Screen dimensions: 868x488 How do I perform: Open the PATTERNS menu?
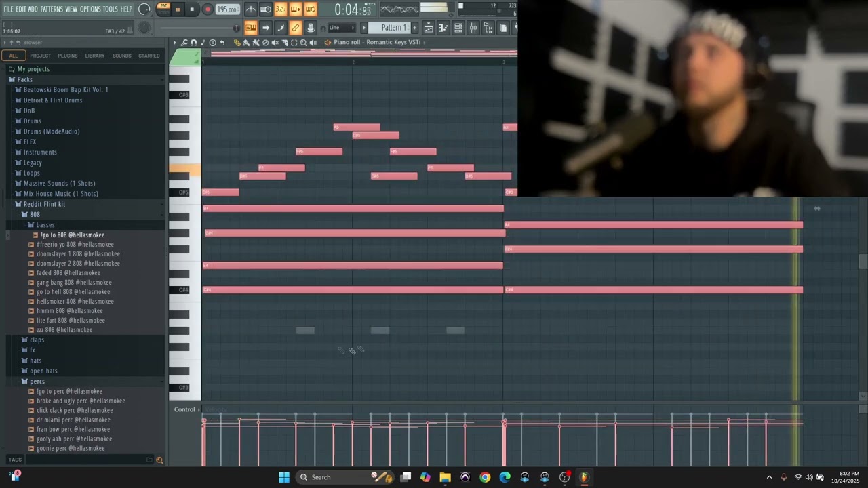coord(52,9)
